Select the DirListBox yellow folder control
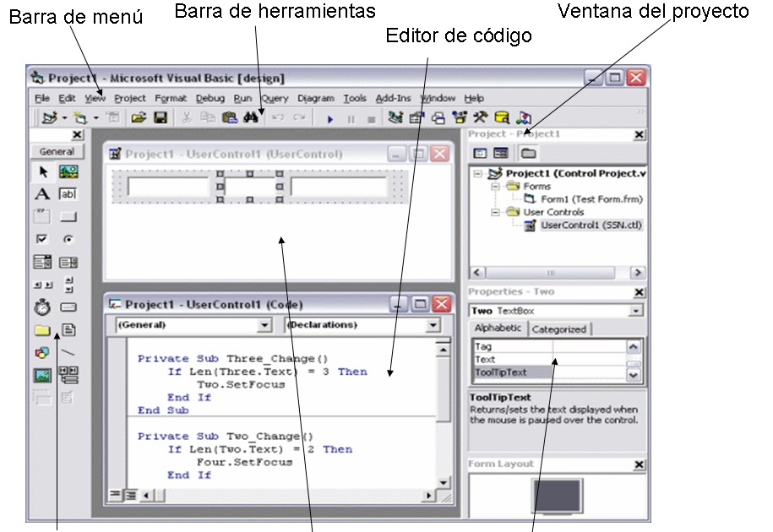 click(42, 330)
